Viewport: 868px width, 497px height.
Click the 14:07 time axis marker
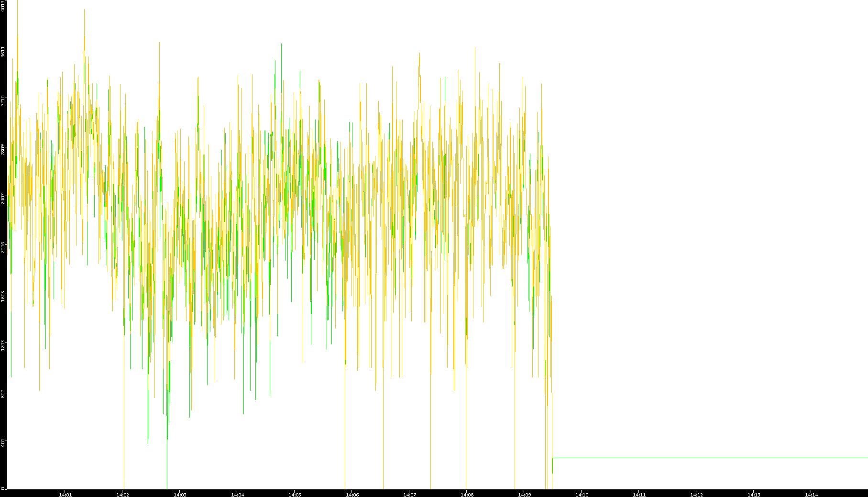(409, 494)
